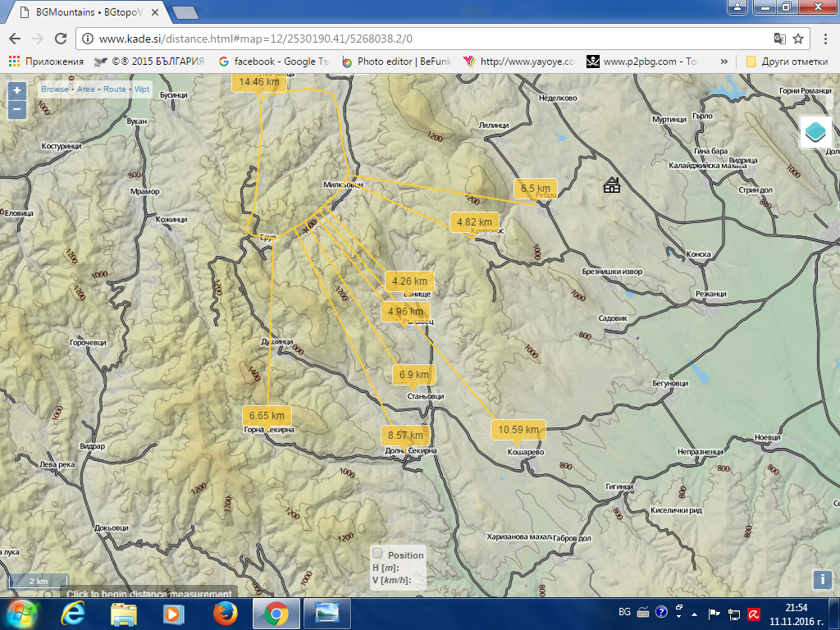The width and height of the screenshot is (840, 630).
Task: Open the p2pbg.com bookmark
Action: 642,62
